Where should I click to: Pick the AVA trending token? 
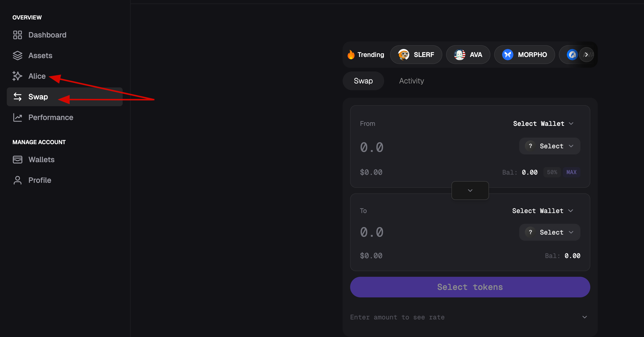point(468,55)
